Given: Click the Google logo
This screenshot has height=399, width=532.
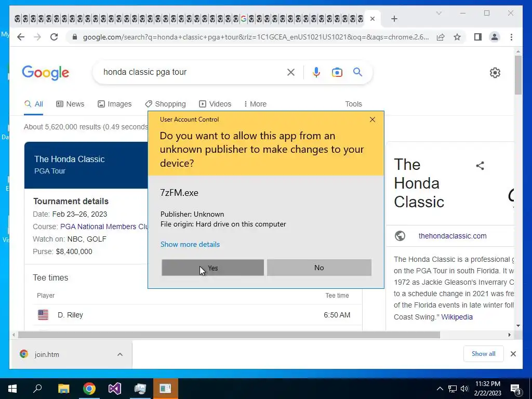Looking at the screenshot, I should tap(46, 73).
